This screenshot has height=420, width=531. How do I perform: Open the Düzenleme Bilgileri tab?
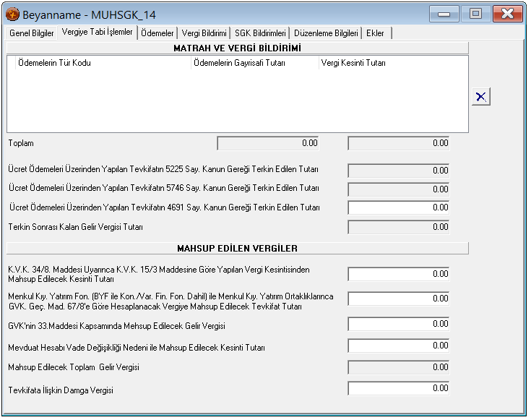click(x=327, y=33)
